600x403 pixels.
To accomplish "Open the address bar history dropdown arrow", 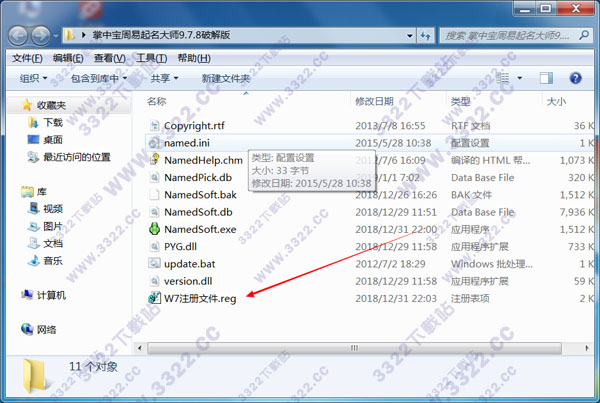I will tap(410, 36).
